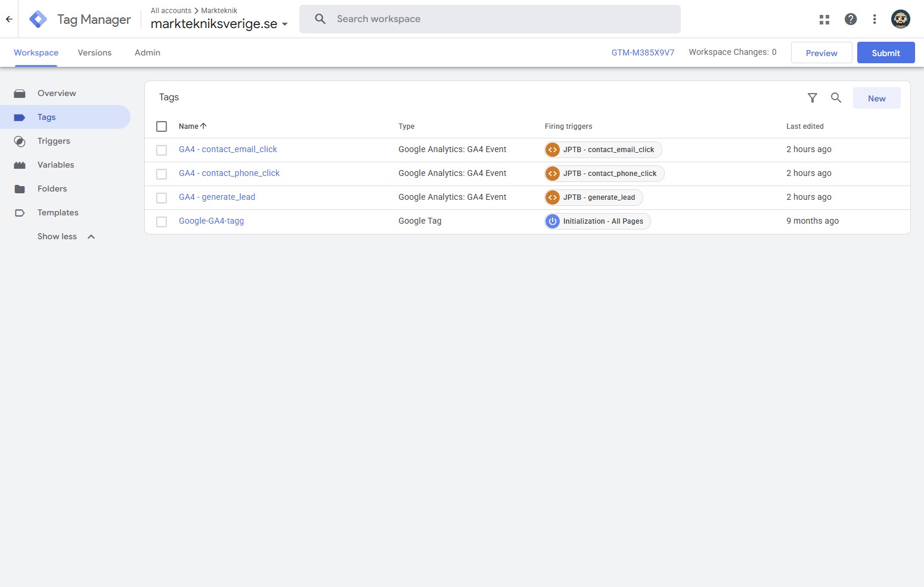
Task: Open the GA4 - contact_email_click tag link
Action: click(228, 149)
